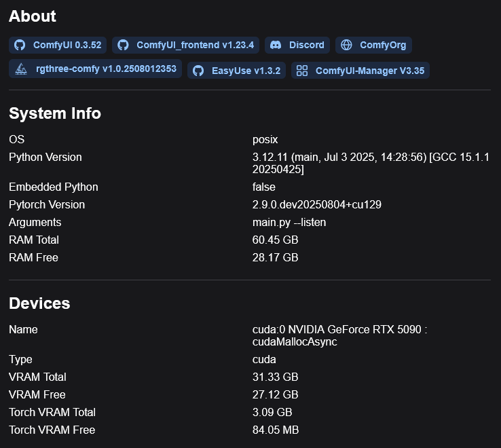
Task: Click the globe icon beside ComfyOrg
Action: click(x=346, y=45)
